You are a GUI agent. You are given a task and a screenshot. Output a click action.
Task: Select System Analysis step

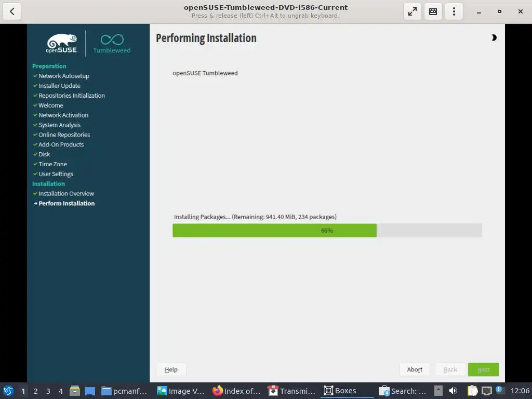[x=59, y=125]
